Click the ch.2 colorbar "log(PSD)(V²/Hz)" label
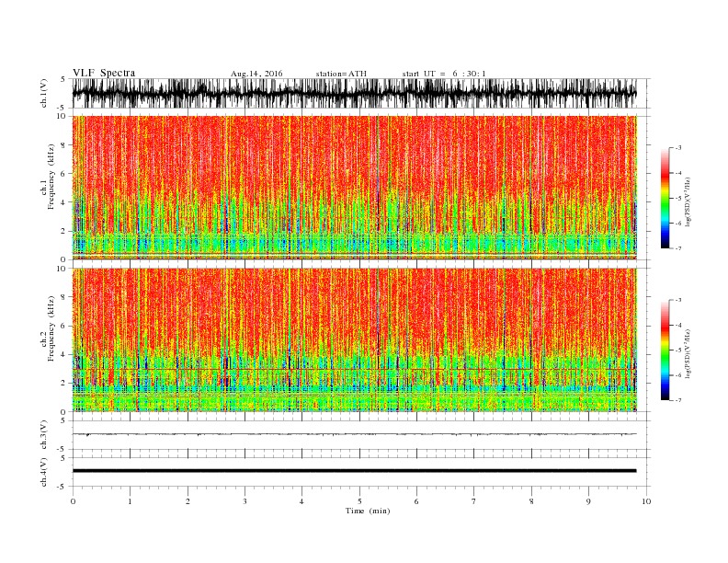Screen dimensions: 728x563 (x=688, y=353)
